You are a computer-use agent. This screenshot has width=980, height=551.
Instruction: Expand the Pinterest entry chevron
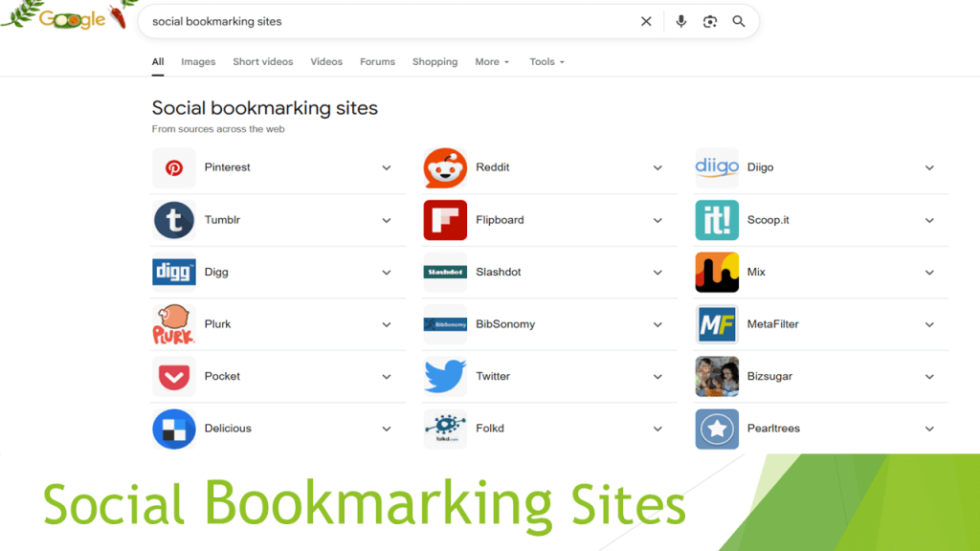click(387, 168)
